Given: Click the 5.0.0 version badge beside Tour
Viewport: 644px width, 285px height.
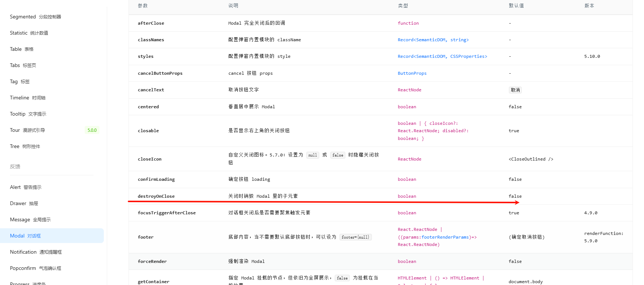Looking at the screenshot, I should pos(92,130).
